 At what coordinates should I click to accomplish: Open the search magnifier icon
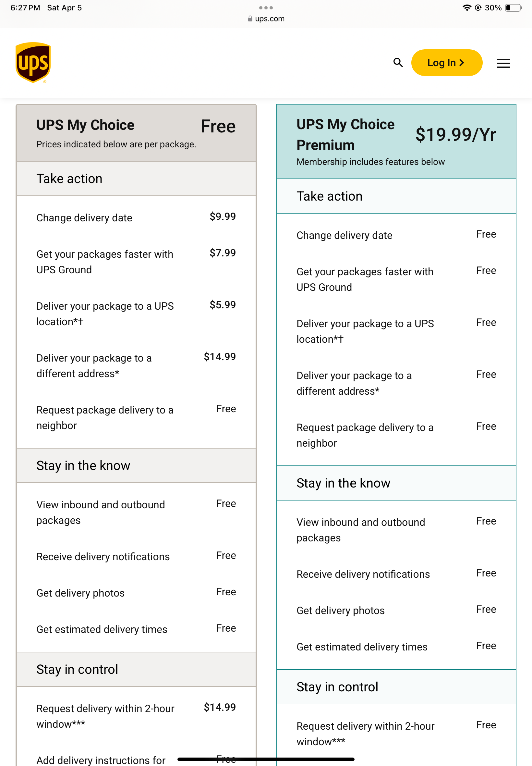tap(398, 62)
